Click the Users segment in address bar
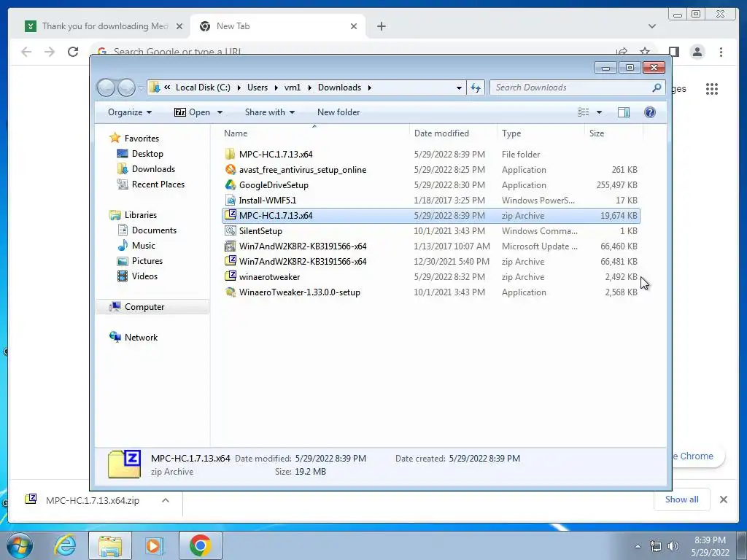 point(258,87)
